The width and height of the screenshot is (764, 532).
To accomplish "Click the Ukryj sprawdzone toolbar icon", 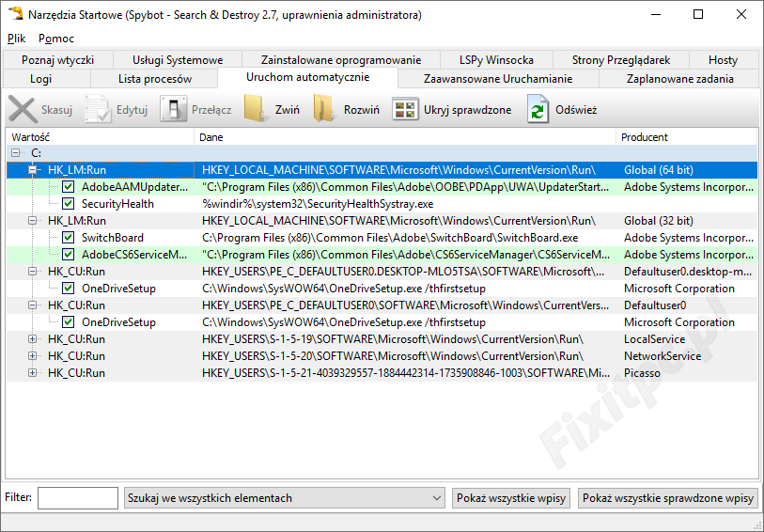I will [x=405, y=110].
